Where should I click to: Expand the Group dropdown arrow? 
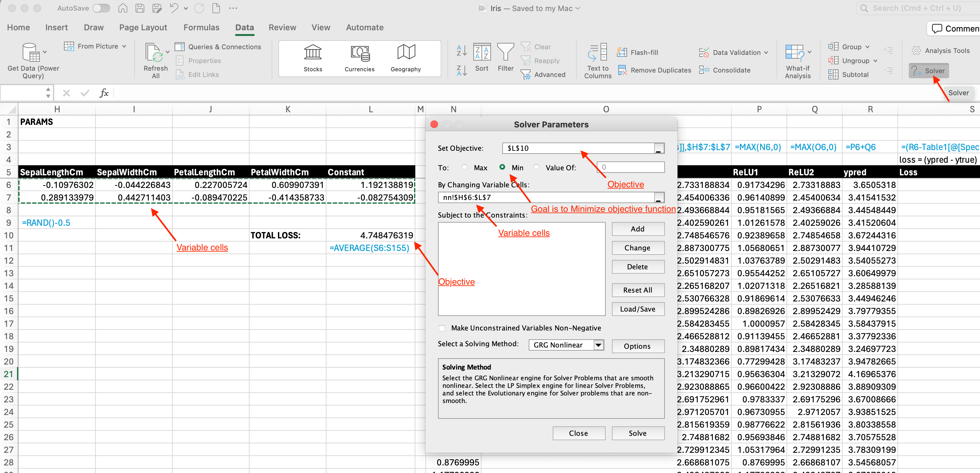[868, 47]
